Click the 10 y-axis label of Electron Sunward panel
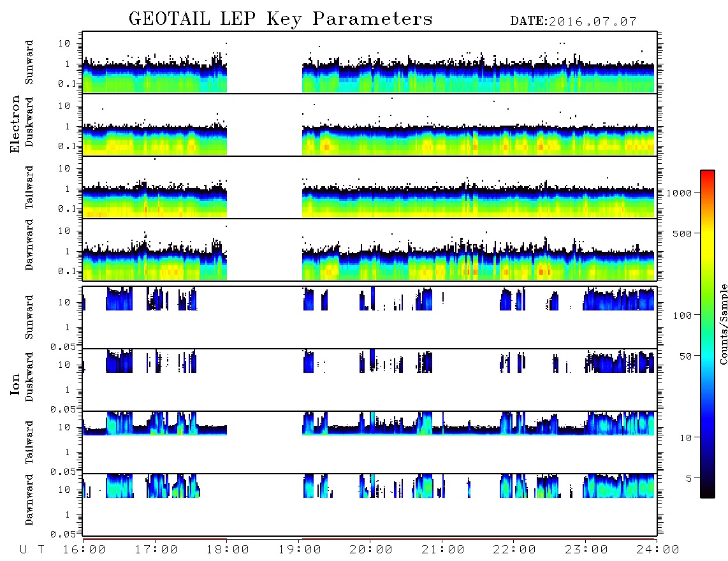The width and height of the screenshot is (728, 561). point(64,43)
